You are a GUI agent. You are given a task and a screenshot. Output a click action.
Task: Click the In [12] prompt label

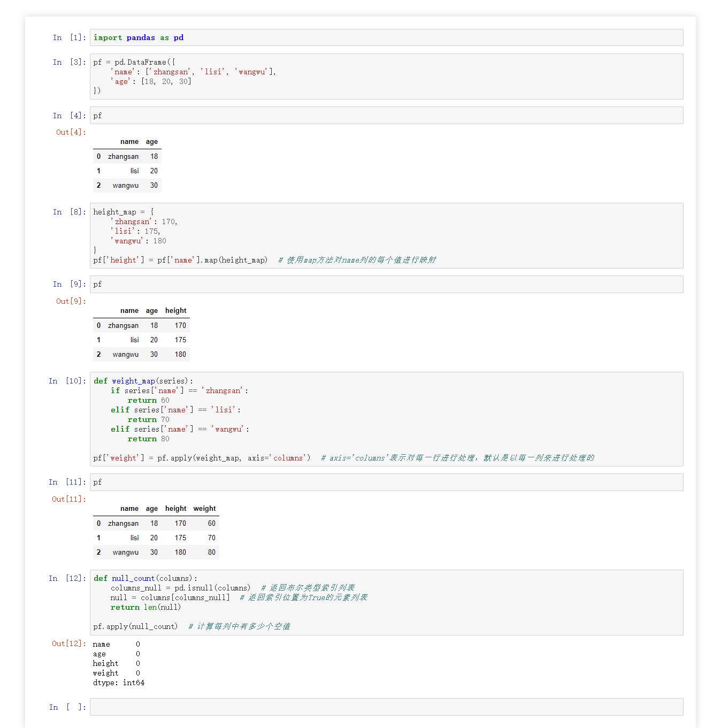point(67,578)
